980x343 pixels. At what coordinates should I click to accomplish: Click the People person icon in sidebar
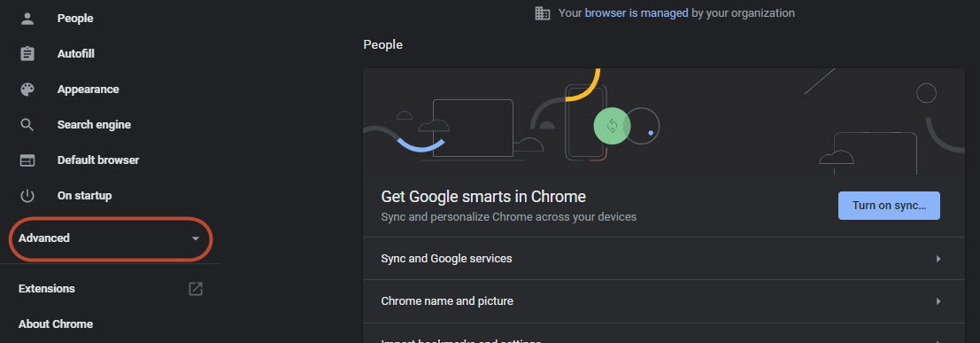27,18
